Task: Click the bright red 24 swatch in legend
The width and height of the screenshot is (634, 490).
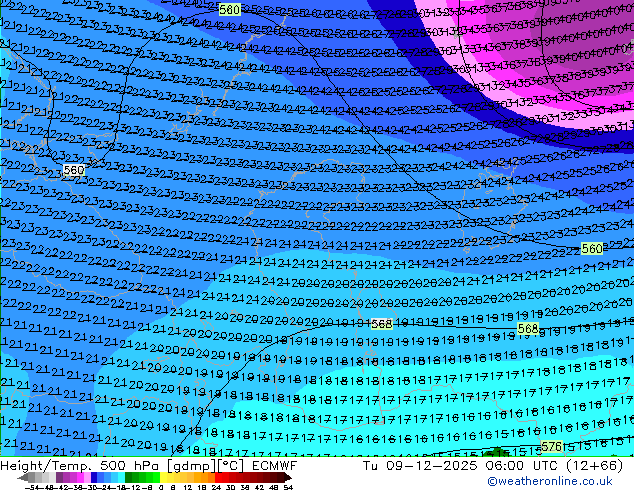Action: pos(218,477)
